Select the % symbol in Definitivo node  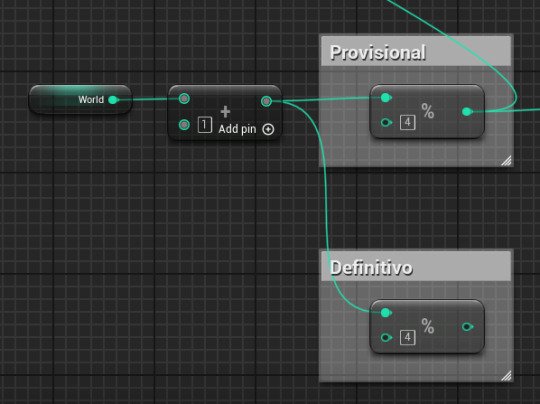pyautogui.click(x=428, y=326)
